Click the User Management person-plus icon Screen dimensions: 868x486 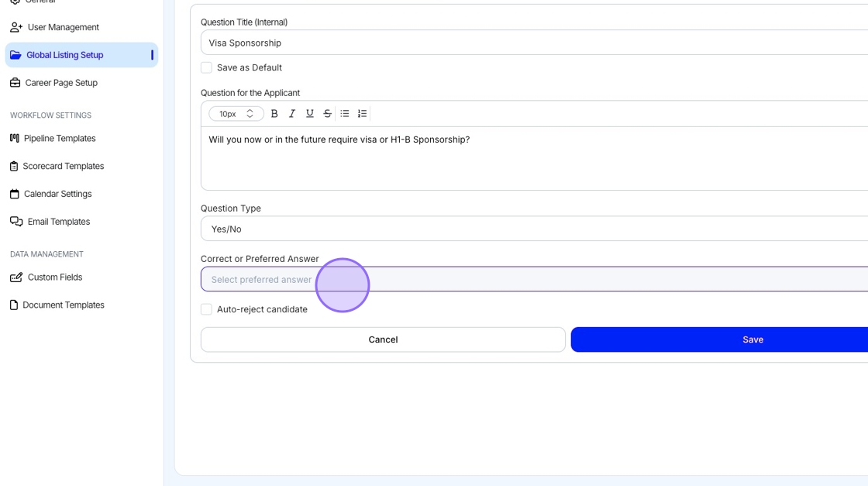16,27
